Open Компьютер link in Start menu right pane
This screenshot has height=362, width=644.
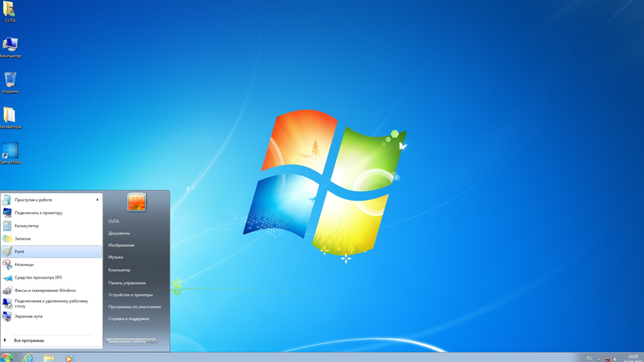[x=119, y=270]
